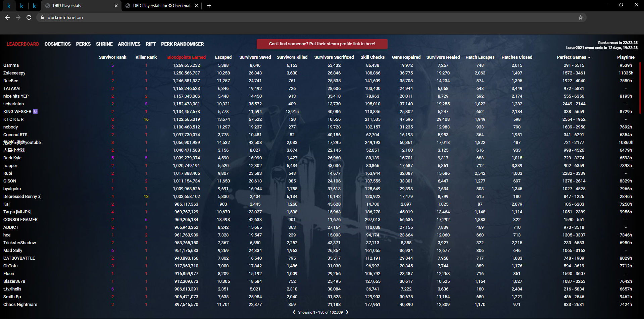Open the Archives page
The image size is (644, 319).
(129, 44)
